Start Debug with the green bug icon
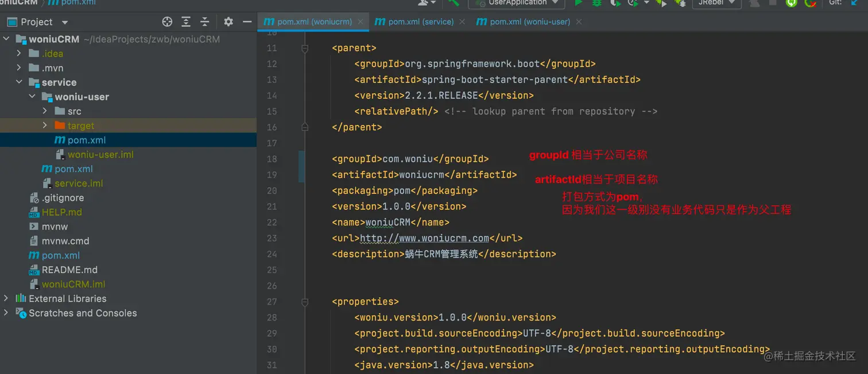This screenshot has height=374, width=868. [597, 3]
